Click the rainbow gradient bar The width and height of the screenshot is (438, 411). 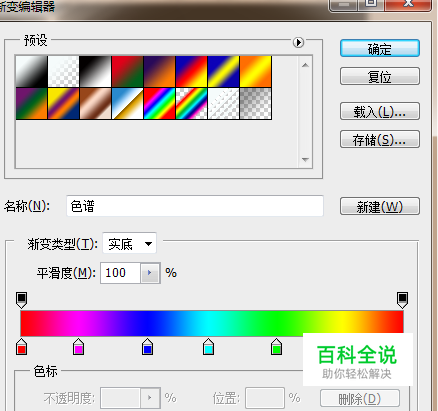coord(212,323)
